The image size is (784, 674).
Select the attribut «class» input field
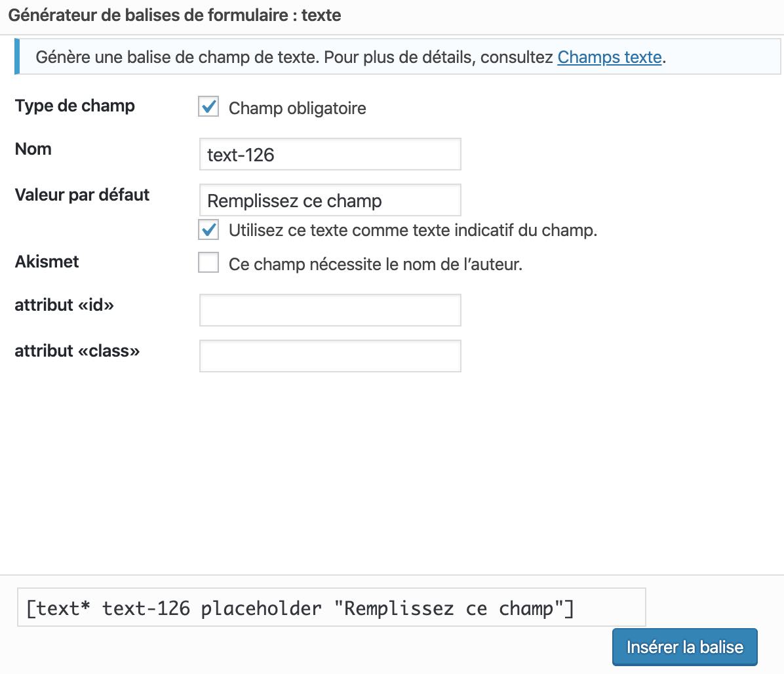pos(330,356)
